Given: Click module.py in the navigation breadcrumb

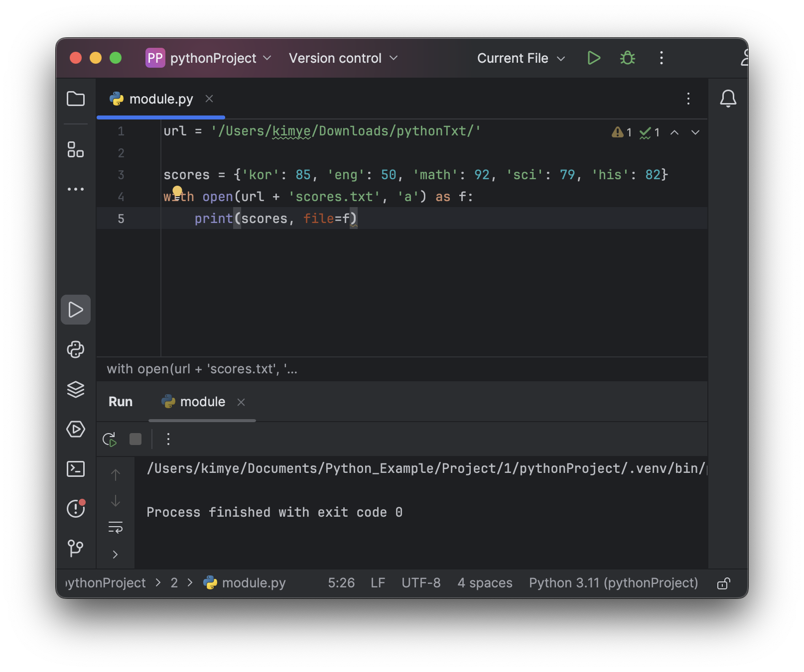Looking at the screenshot, I should (245, 583).
